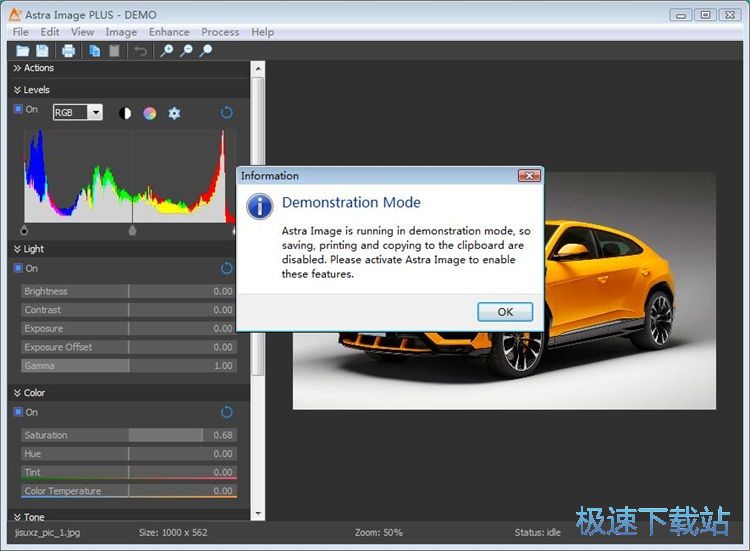
Task: Click the RGB histogram graph
Action: click(130, 176)
